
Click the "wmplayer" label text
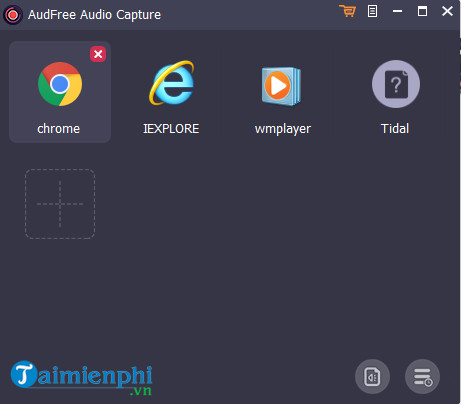tap(283, 129)
